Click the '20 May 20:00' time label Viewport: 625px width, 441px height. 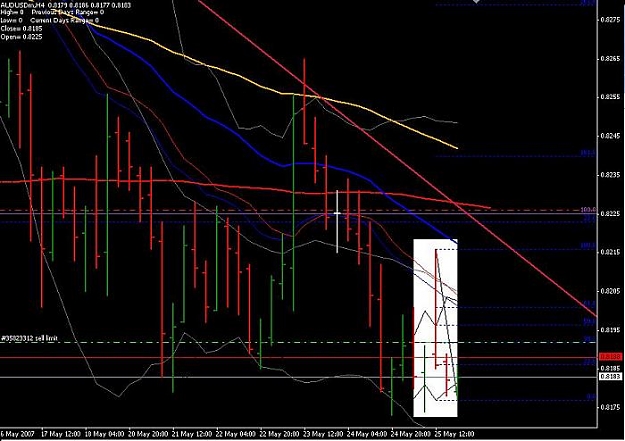(148, 434)
